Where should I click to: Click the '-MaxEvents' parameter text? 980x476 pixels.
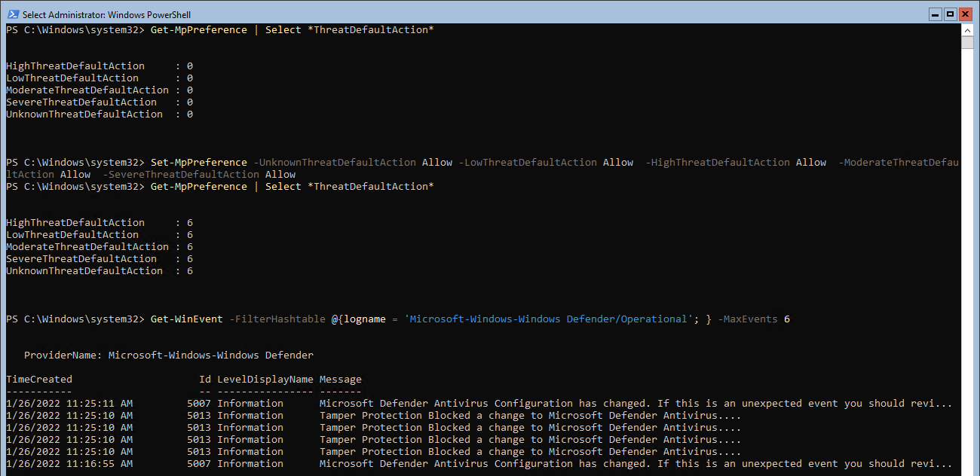point(748,319)
